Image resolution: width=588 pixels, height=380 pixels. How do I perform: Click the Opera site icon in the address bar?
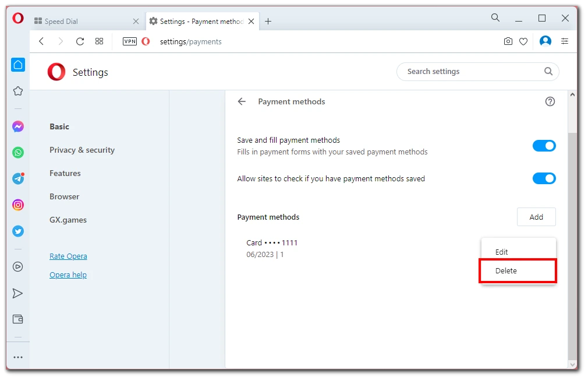(146, 41)
